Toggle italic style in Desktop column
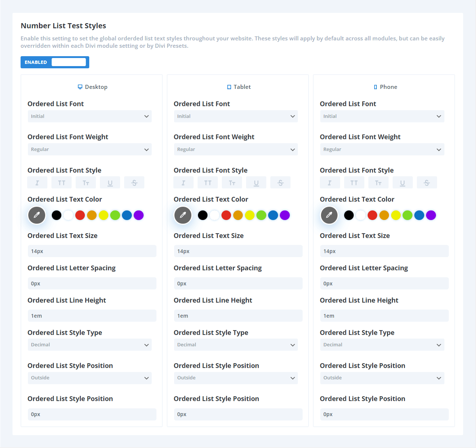 [37, 183]
